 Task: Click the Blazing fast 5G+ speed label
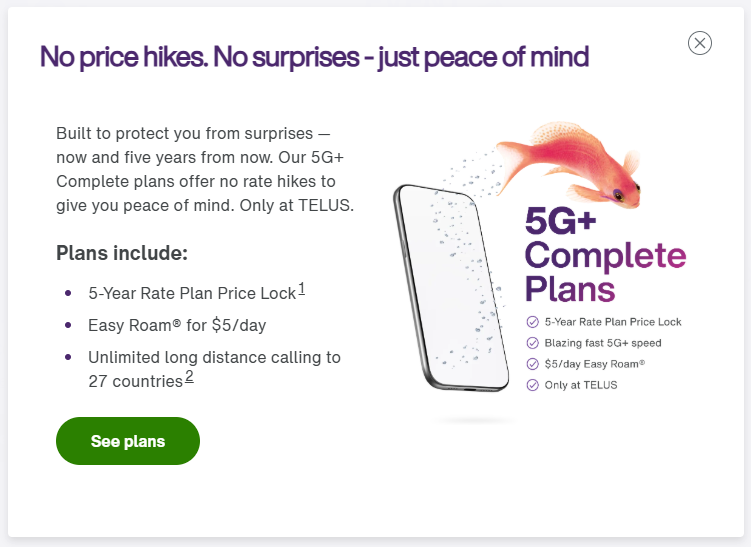coord(603,343)
